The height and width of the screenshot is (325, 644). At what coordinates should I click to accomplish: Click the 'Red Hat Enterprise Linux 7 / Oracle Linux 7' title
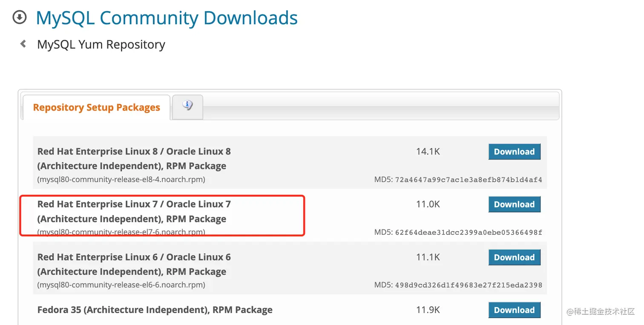pyautogui.click(x=134, y=204)
